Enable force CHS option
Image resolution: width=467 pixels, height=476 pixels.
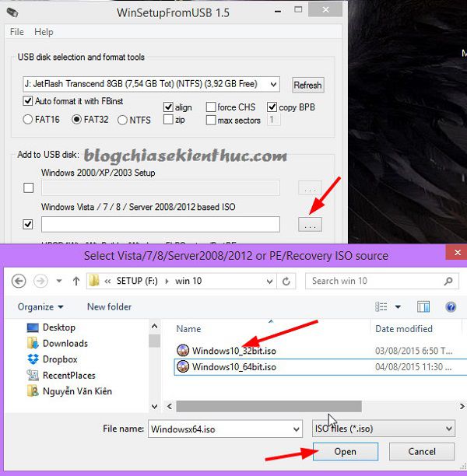[x=211, y=107]
